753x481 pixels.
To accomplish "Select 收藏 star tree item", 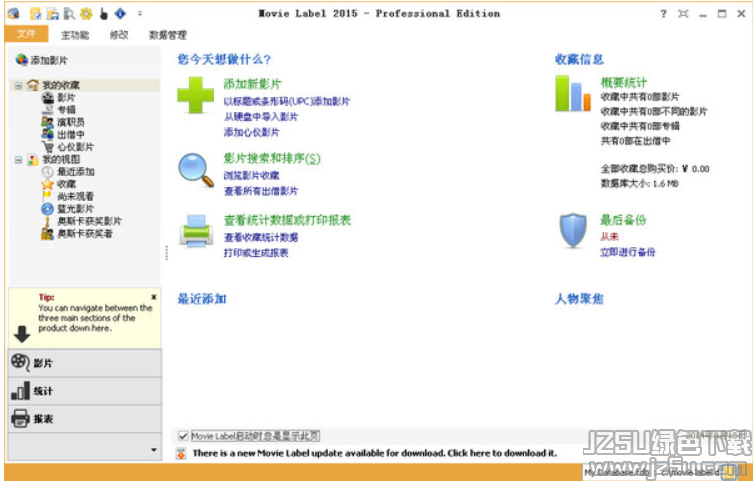I will pos(59,184).
